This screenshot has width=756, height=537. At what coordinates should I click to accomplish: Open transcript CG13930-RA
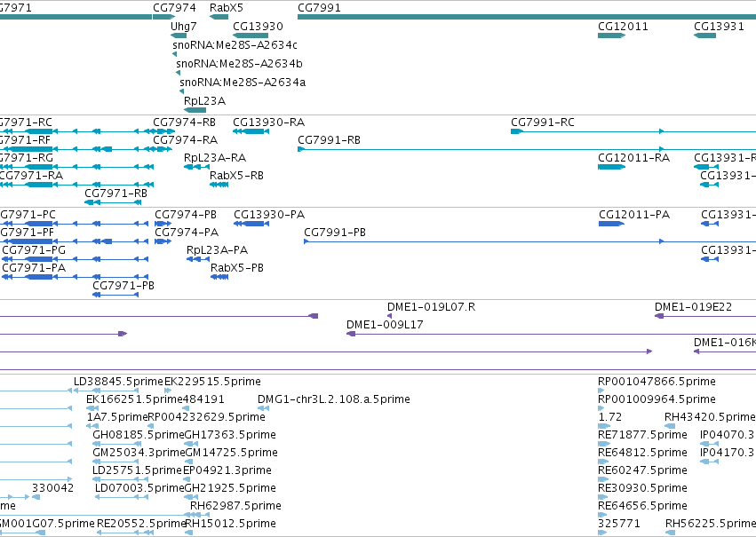tap(268, 122)
